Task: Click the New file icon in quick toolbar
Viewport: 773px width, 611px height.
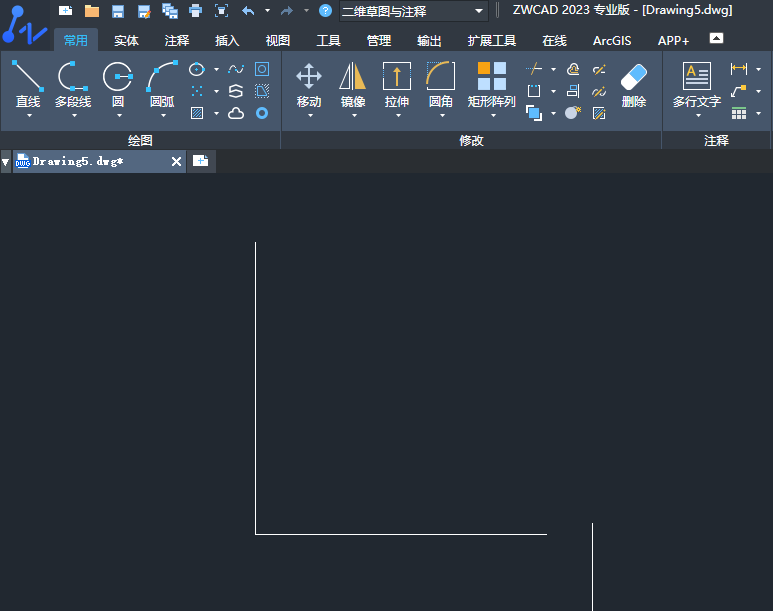Action: (66, 10)
